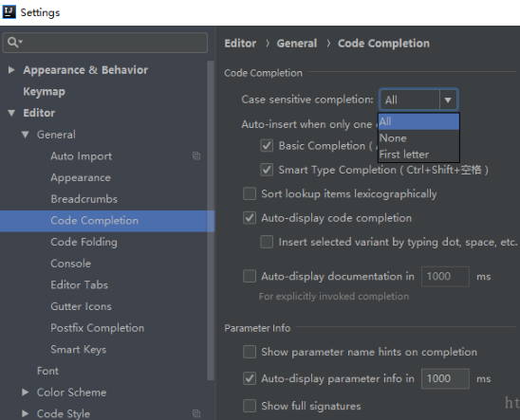
Task: Click the settings tree vertical scrollbar
Action: (x=211, y=220)
